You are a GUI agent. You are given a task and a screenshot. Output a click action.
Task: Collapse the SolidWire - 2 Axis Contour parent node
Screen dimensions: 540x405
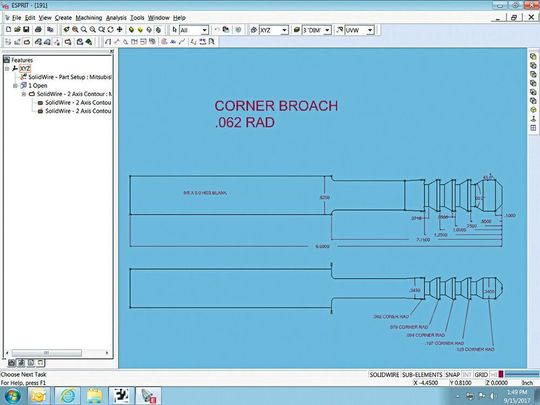(x=24, y=94)
